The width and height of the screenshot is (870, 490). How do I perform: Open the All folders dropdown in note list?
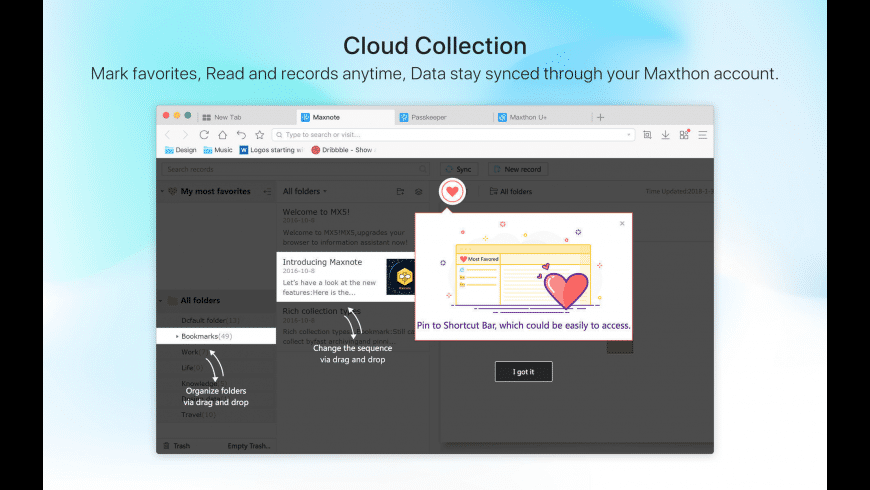305,191
